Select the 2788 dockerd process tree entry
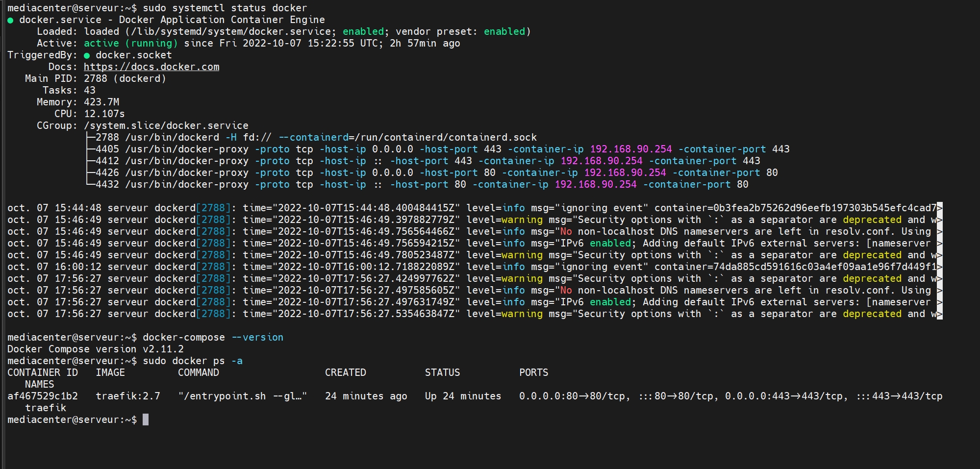 click(x=316, y=138)
